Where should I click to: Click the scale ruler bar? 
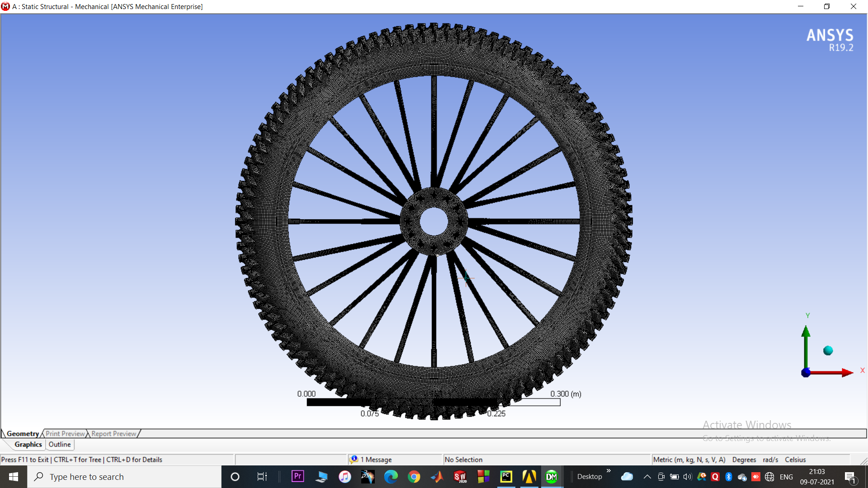pyautogui.click(x=433, y=402)
